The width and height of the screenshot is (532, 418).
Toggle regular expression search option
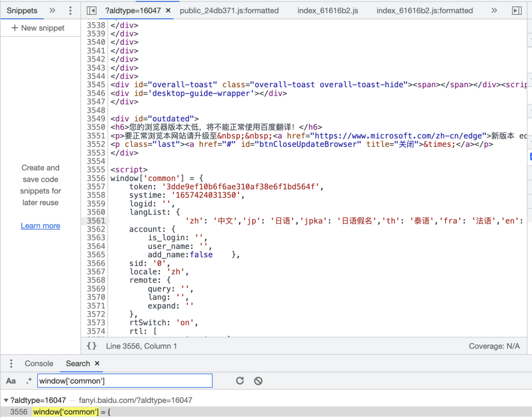29,381
